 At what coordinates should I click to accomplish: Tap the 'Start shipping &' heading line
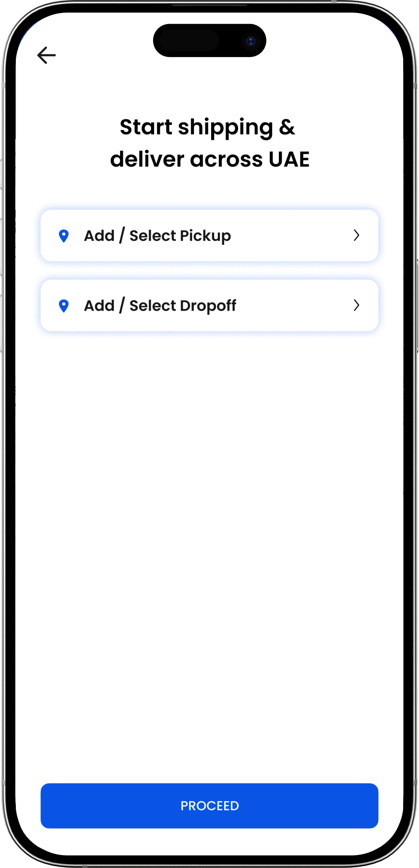[207, 128]
